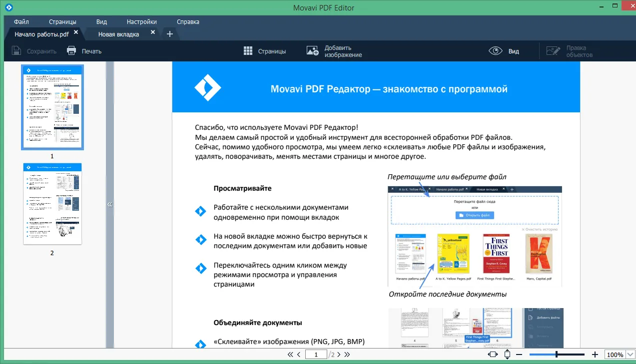Add a new tab with plus icon
The height and width of the screenshot is (364, 636).
[x=170, y=34]
